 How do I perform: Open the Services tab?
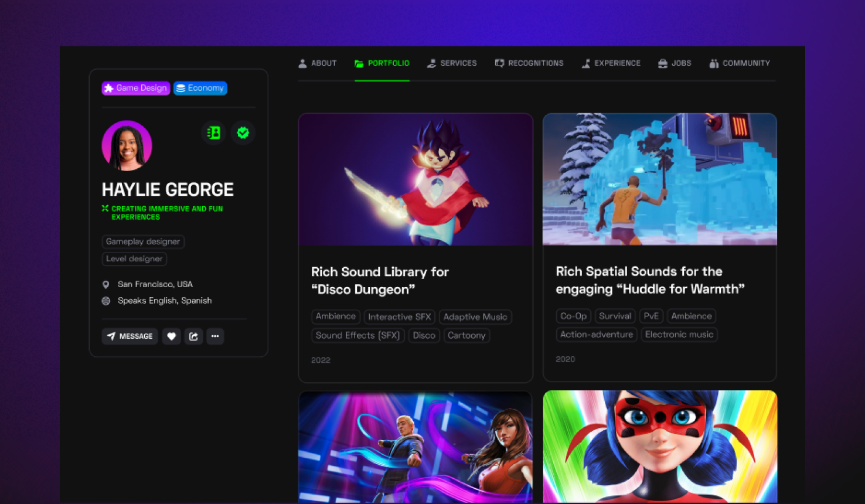coord(451,63)
